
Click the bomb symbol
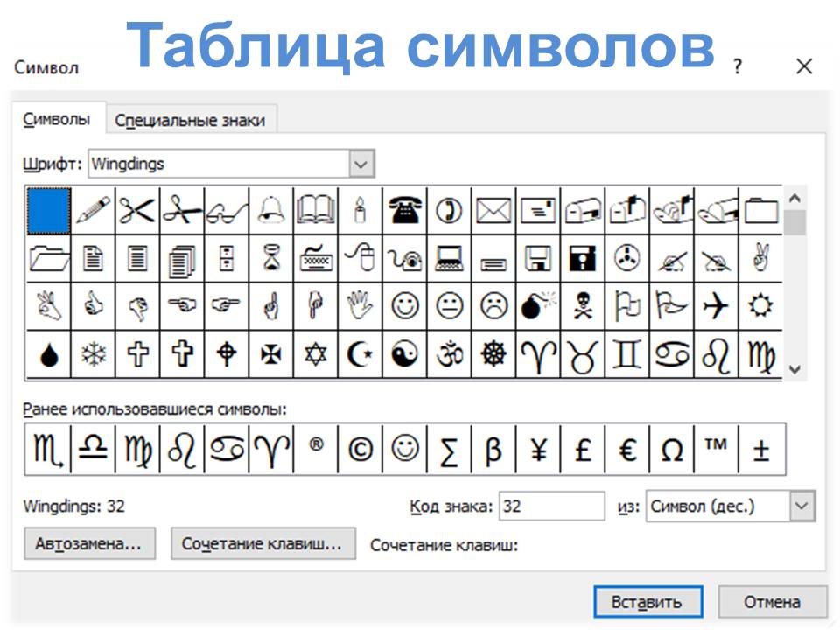tap(537, 306)
